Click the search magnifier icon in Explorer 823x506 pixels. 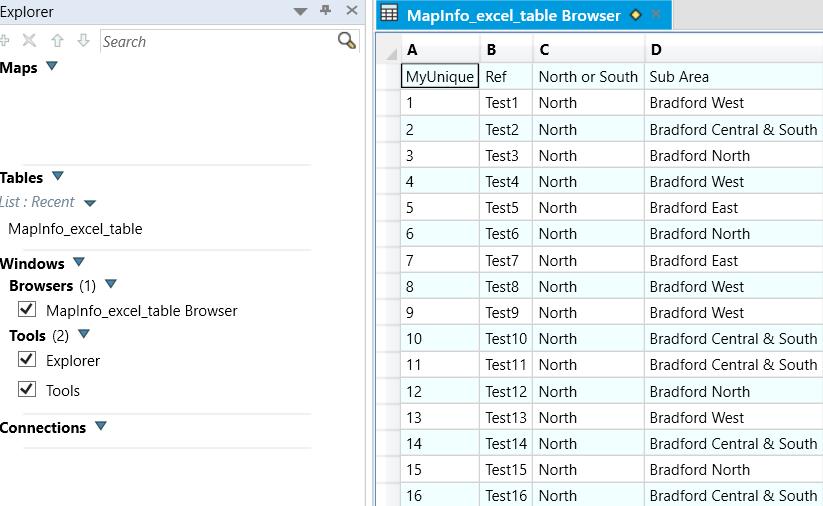pyautogui.click(x=347, y=41)
